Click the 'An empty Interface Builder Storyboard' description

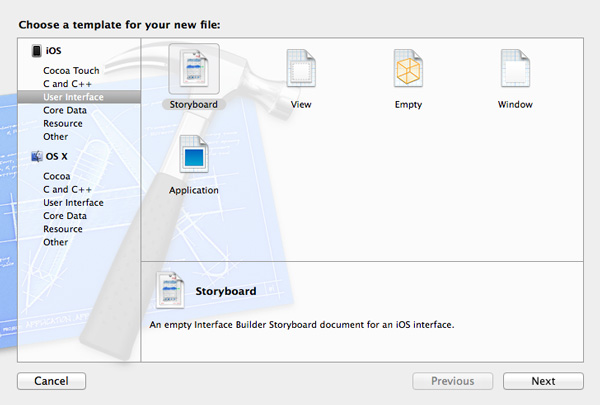(x=302, y=325)
